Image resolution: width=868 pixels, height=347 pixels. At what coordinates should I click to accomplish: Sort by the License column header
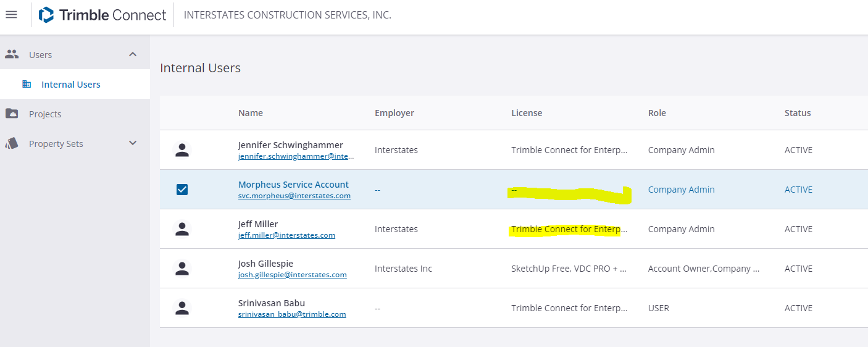pos(527,113)
